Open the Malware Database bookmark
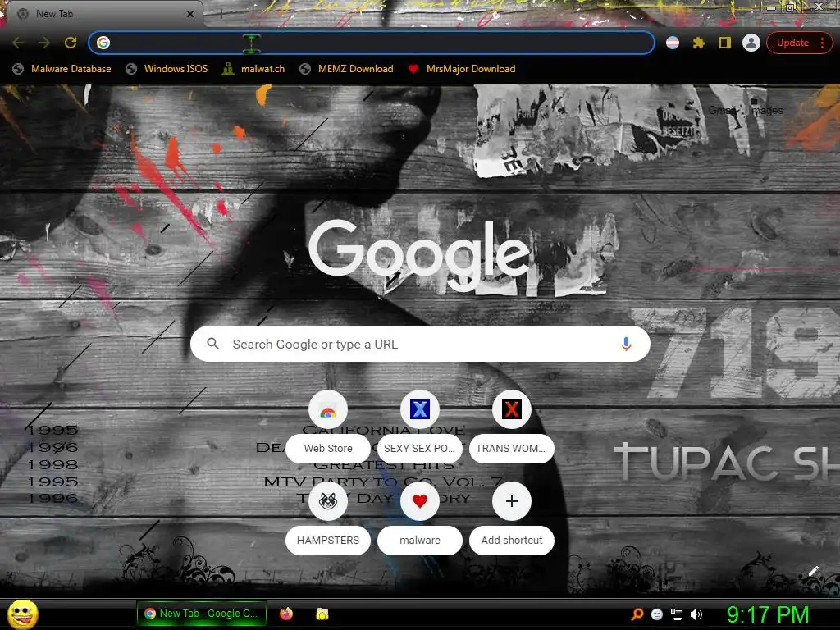 62,69
